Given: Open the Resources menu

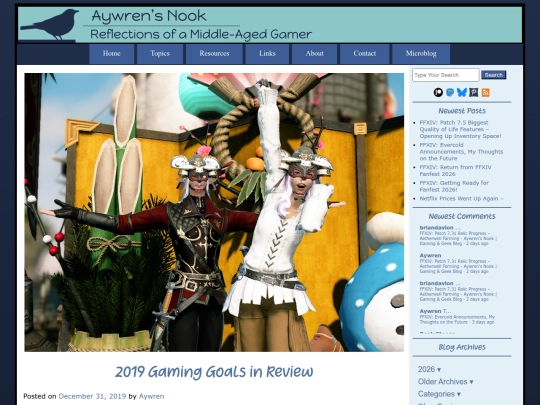Looking at the screenshot, I should pyautogui.click(x=214, y=54).
